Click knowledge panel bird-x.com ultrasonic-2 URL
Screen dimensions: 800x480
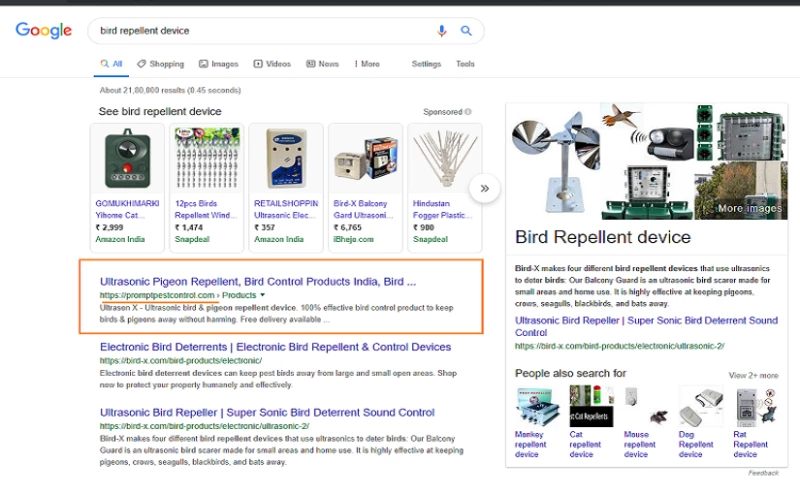pyautogui.click(x=619, y=346)
